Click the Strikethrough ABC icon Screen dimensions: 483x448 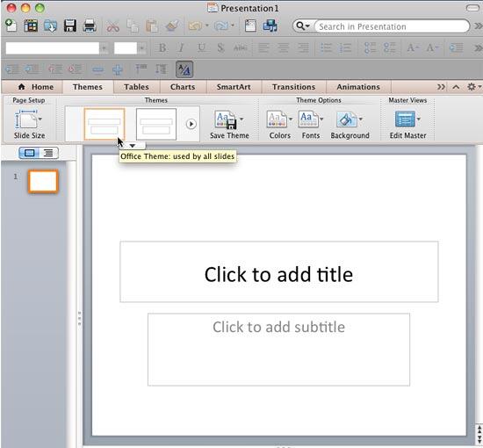pyautogui.click(x=241, y=47)
